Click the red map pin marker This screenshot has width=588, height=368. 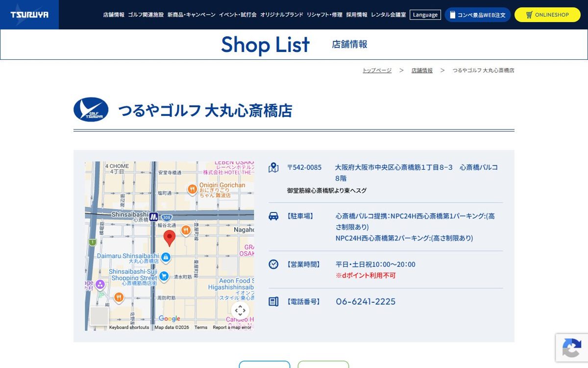click(170, 238)
